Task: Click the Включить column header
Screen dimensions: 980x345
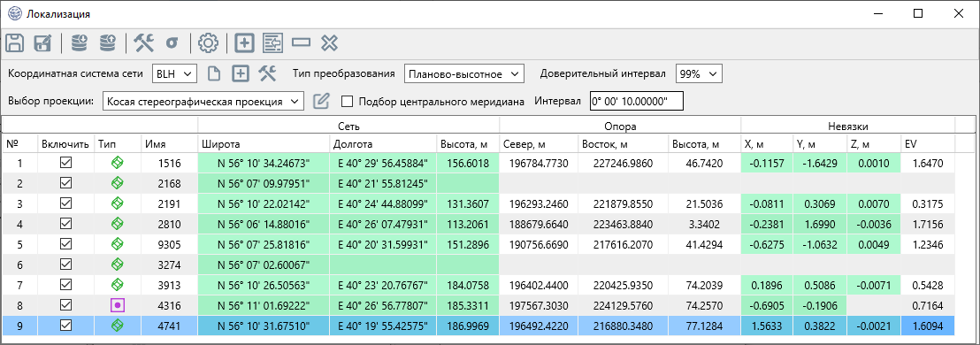Action: point(65,144)
